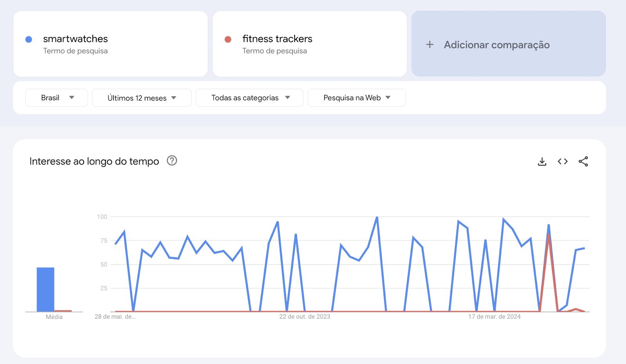Open the Últimos 12 meses time range dropdown
The height and width of the screenshot is (364, 626).
coord(142,98)
